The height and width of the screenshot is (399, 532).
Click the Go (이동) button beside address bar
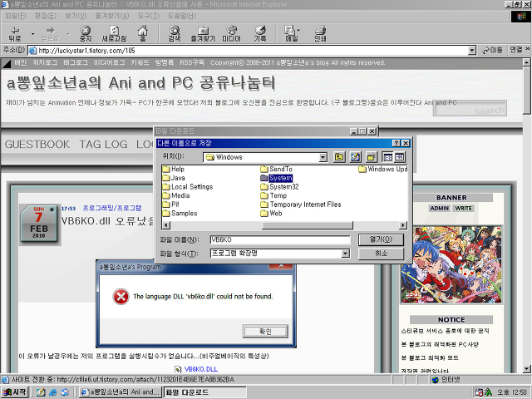[492, 50]
